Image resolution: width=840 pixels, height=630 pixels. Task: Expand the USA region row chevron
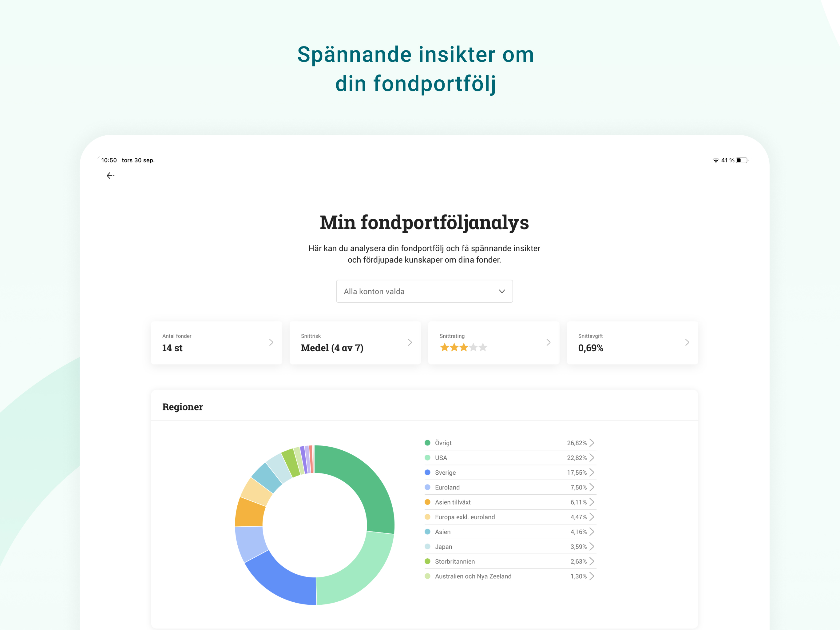[592, 457]
